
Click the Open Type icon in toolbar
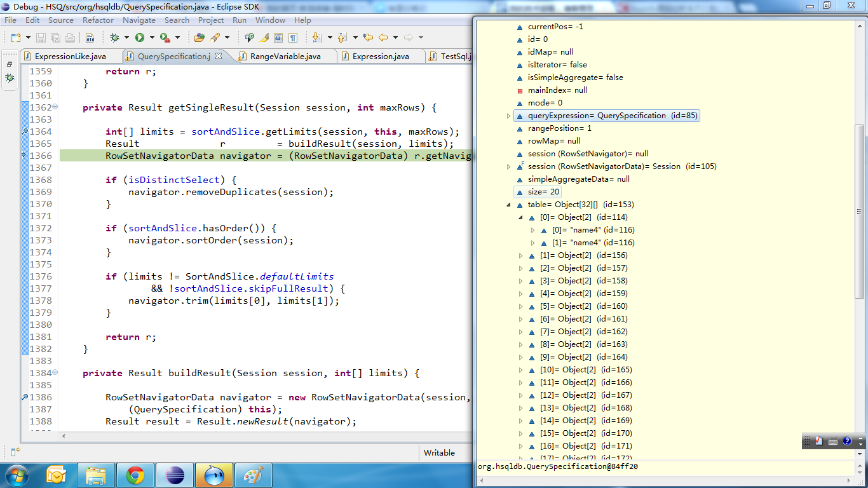200,37
